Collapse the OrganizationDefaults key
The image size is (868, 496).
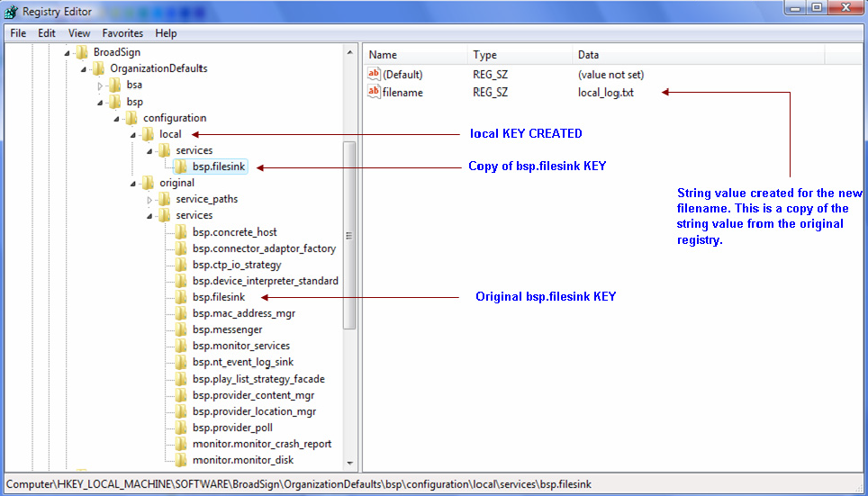coord(85,69)
